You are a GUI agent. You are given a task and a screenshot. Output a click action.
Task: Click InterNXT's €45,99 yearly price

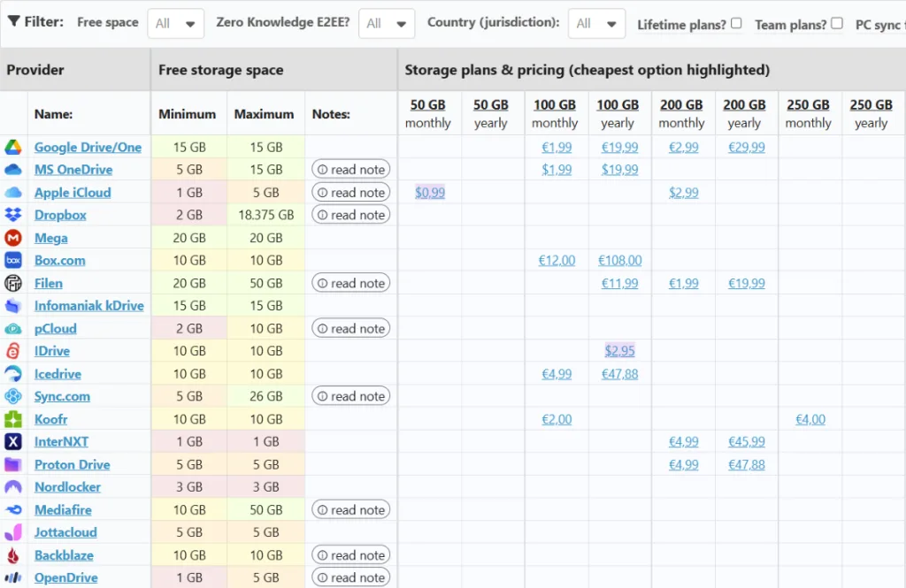coord(747,442)
